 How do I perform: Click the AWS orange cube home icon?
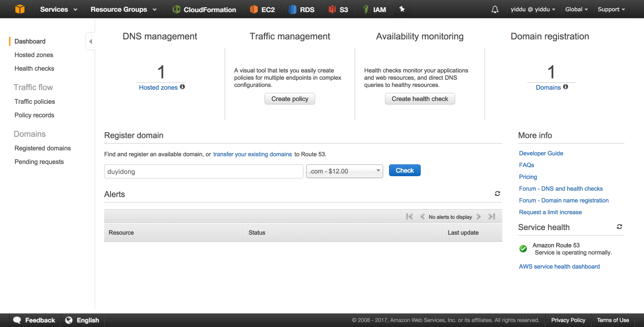coord(20,9)
